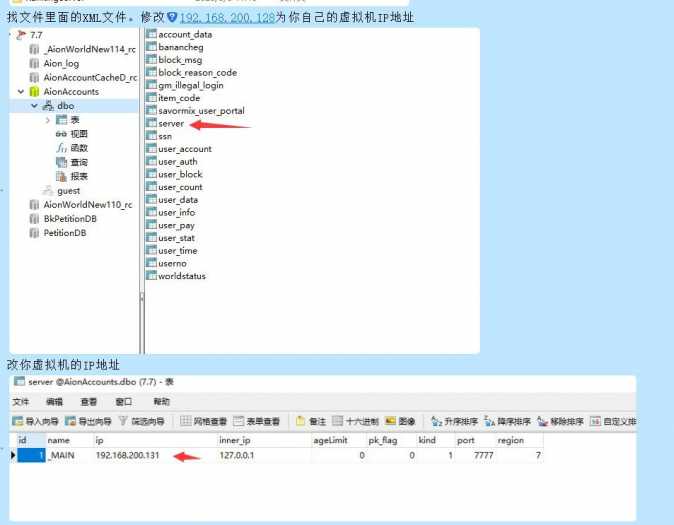Click the 十六进制 hex button

(355, 421)
